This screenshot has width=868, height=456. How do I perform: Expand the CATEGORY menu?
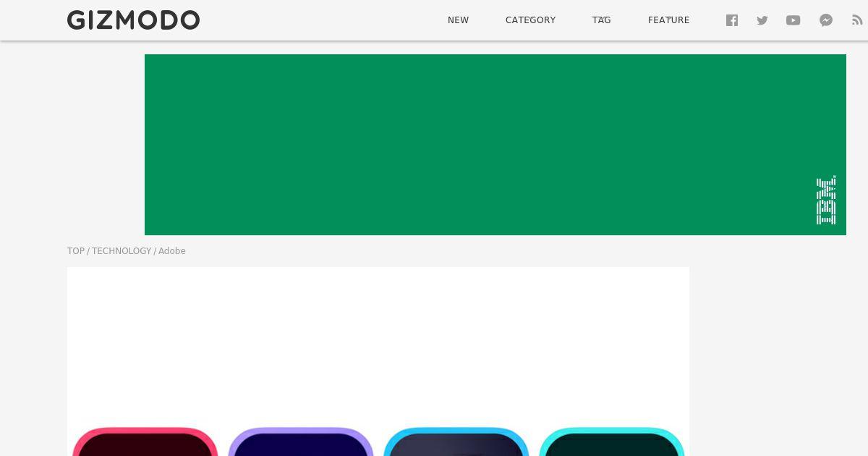coord(530,20)
